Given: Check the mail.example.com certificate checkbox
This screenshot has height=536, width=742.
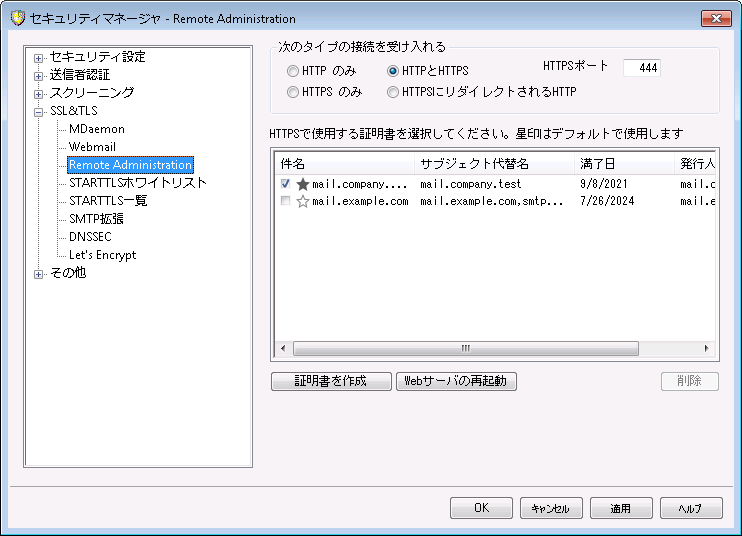Looking at the screenshot, I should pyautogui.click(x=286, y=201).
